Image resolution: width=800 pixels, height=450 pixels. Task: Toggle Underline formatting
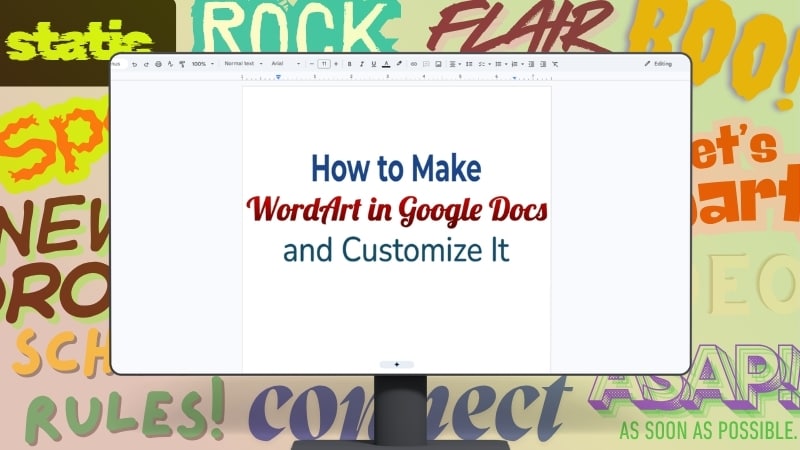(x=374, y=64)
